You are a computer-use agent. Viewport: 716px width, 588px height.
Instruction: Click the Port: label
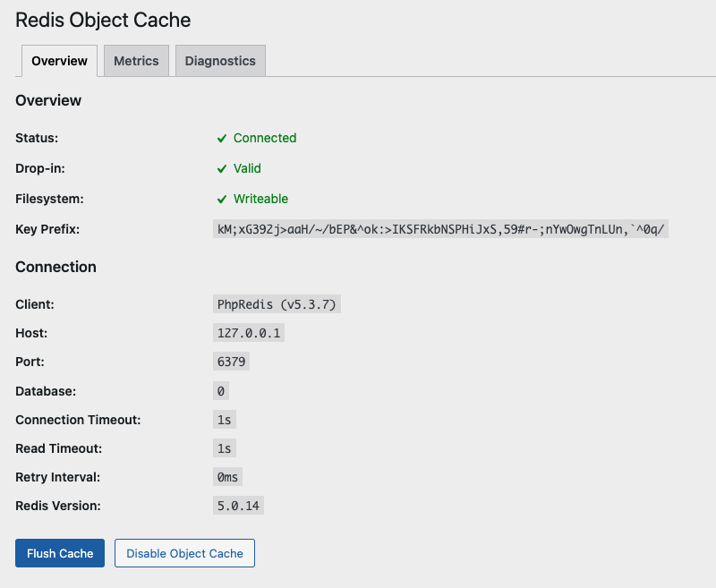(x=30, y=362)
